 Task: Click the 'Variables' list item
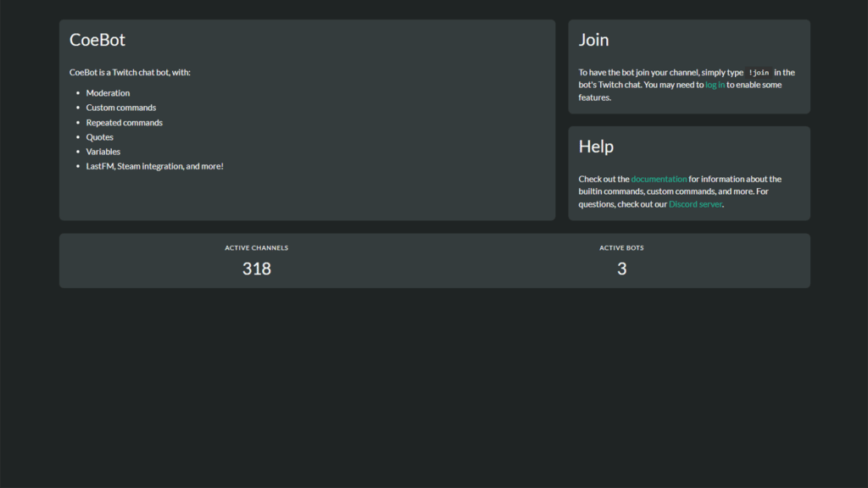coord(103,151)
